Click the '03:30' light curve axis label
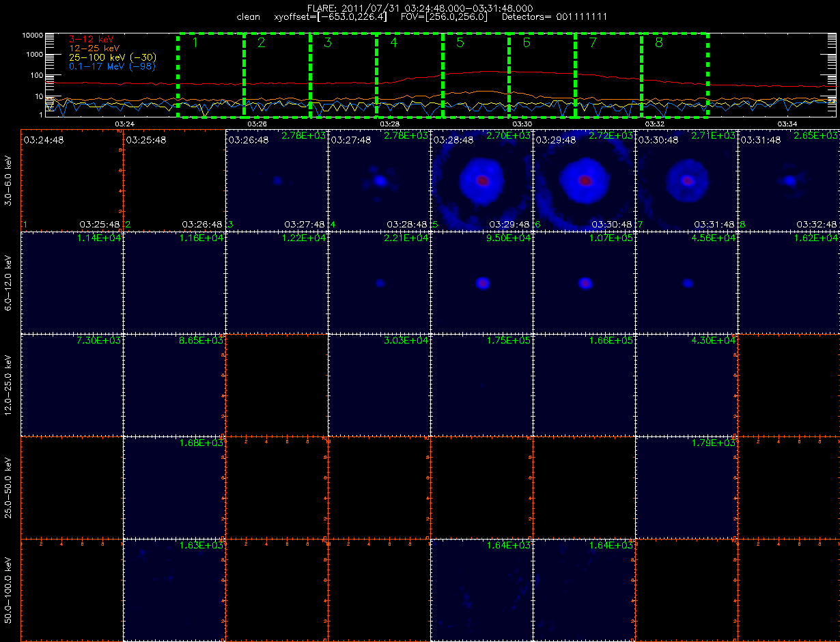 pos(522,124)
